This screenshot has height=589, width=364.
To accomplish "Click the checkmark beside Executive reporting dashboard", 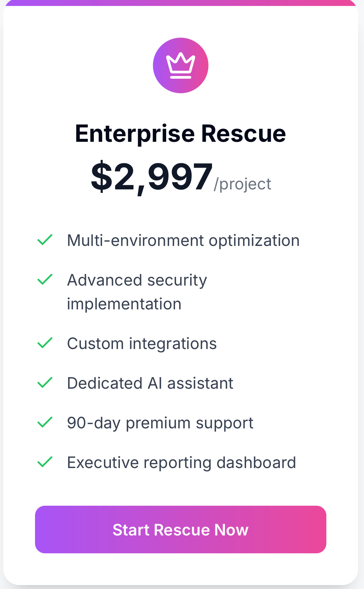I will (45, 463).
